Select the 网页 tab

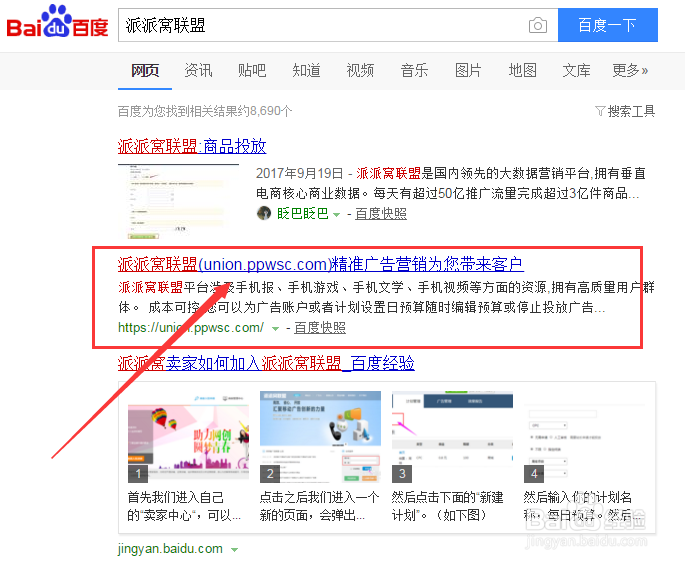coord(145,70)
